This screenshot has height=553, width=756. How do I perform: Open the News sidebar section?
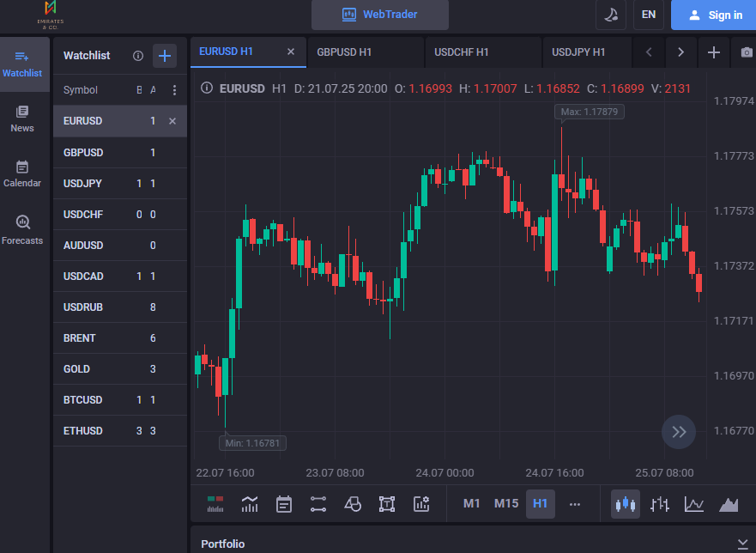click(x=22, y=119)
